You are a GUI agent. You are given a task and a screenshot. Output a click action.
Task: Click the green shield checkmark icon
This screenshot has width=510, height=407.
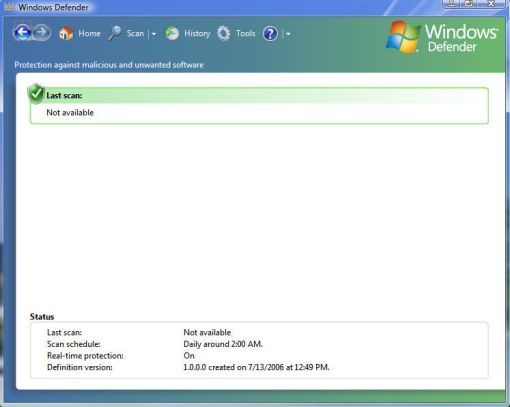coord(36,94)
